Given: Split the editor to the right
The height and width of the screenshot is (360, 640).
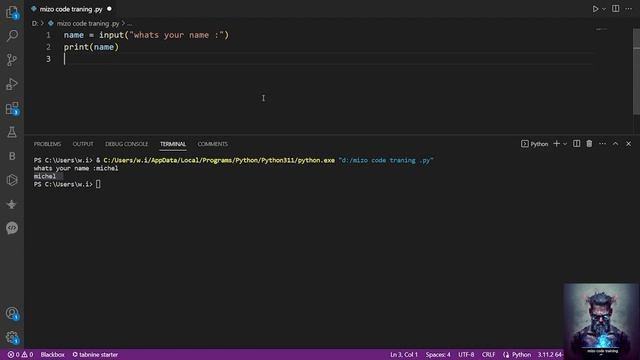Looking at the screenshot, I should click(x=616, y=9).
